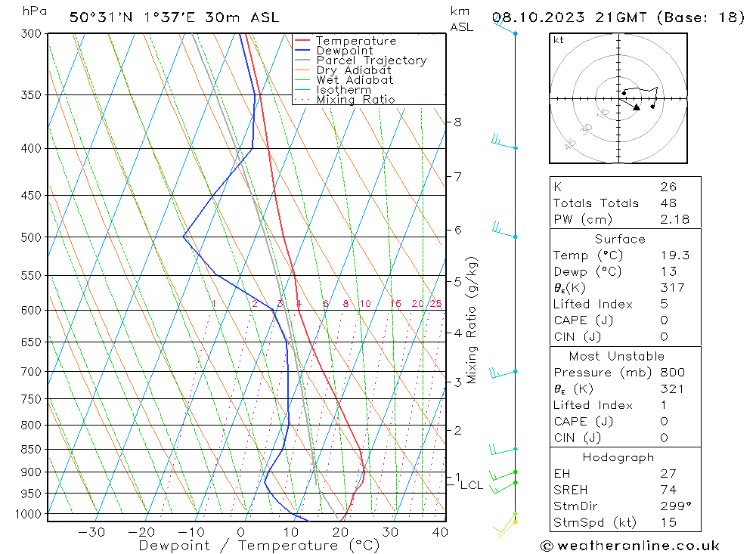The height and width of the screenshot is (554, 756).
Task: Click the Hodograph section heading
Action: 618,457
